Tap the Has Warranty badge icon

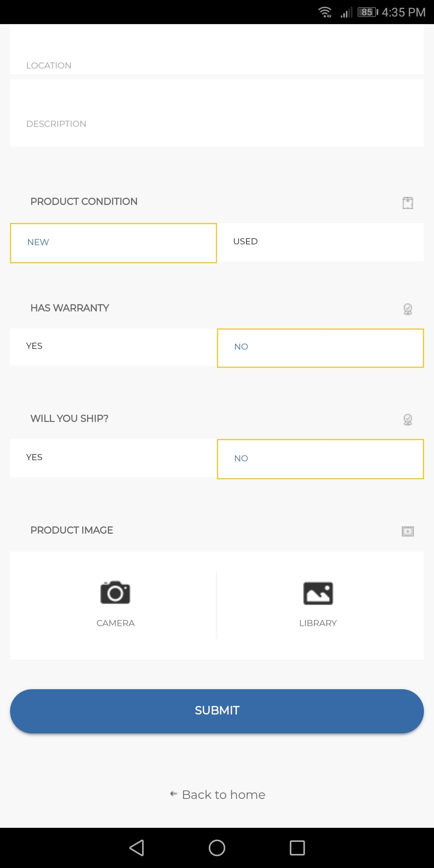point(407,309)
